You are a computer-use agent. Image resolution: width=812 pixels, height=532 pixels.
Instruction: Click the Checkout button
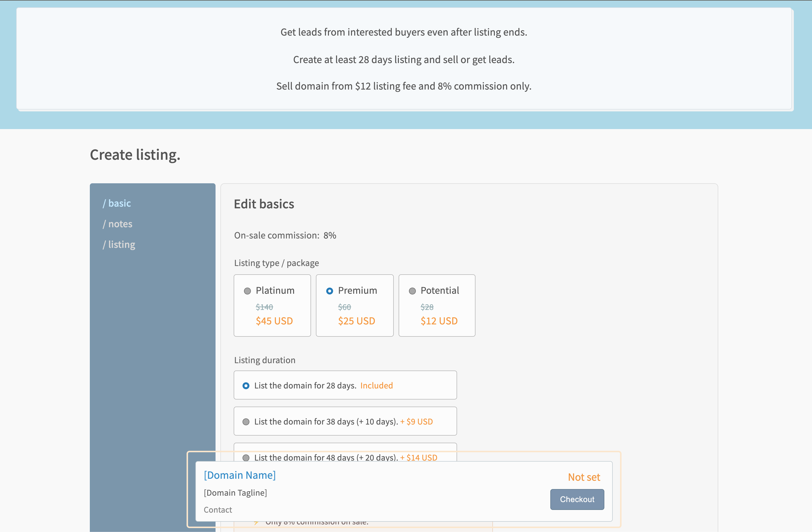coord(577,499)
